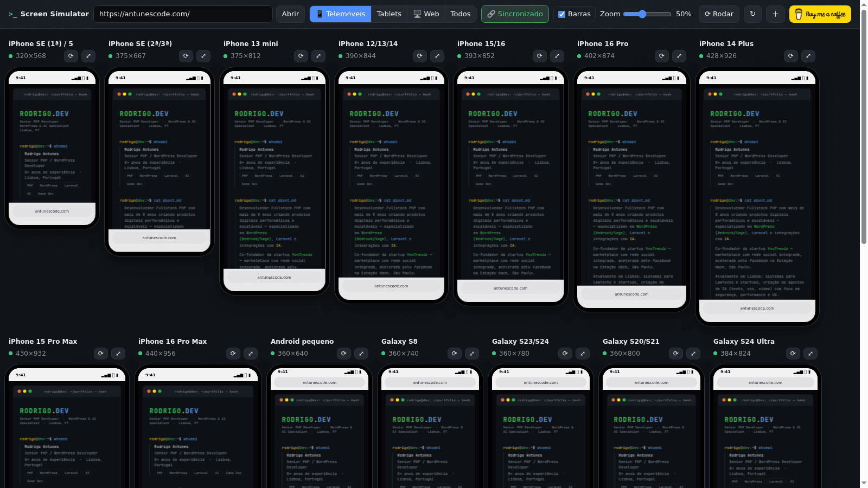Reload the iPhone 12/13/14 preview
The width and height of the screenshot is (868, 488).
tap(420, 56)
